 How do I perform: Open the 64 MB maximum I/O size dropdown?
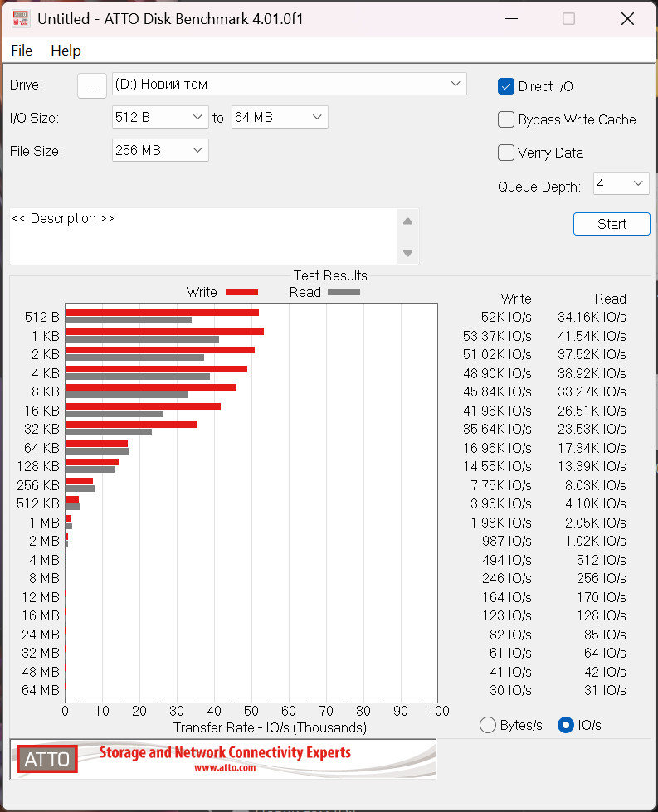click(280, 117)
